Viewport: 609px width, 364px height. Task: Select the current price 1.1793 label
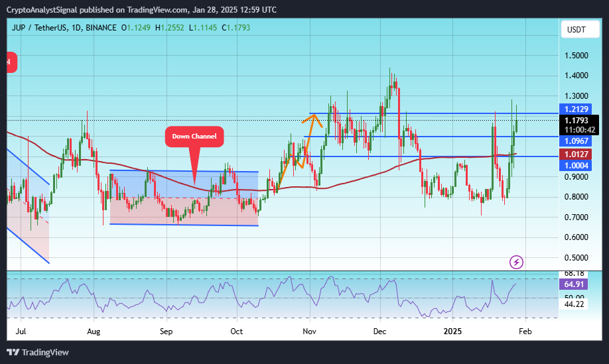click(576, 121)
